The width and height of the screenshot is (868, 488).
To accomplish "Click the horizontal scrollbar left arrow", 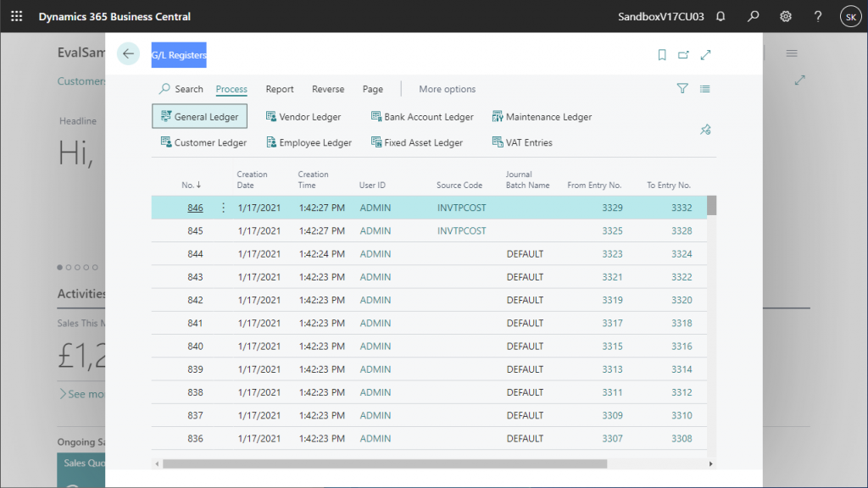I will point(157,463).
